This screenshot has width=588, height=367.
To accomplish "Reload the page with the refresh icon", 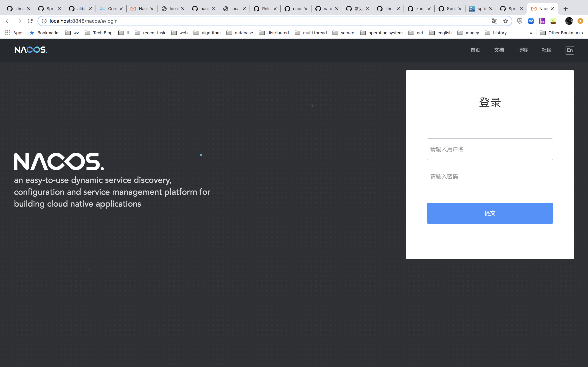I will click(30, 21).
